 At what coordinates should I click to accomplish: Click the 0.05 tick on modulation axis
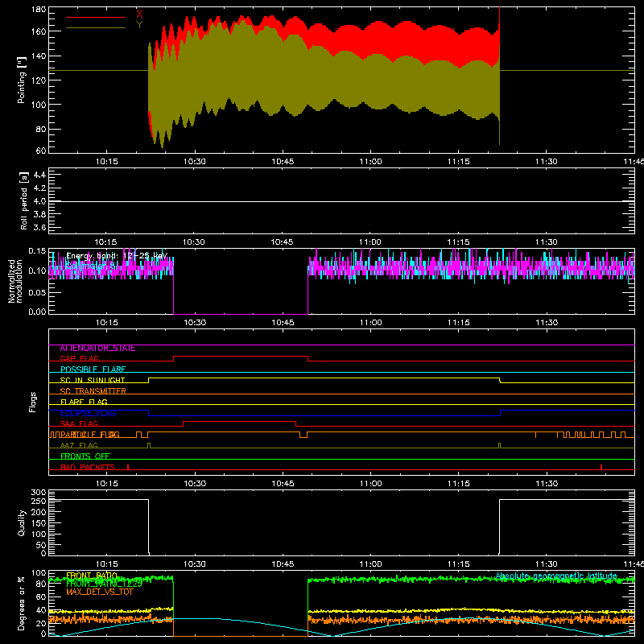pos(37,292)
